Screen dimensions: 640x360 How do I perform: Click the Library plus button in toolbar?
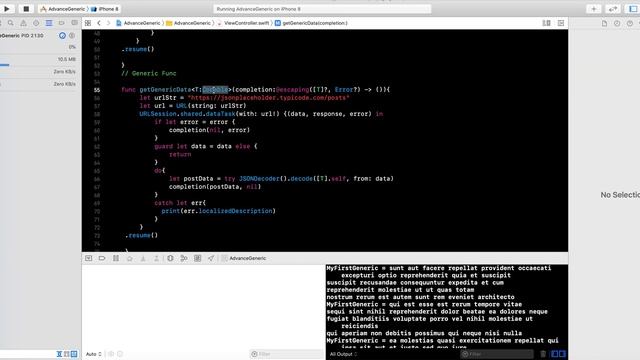pos(594,9)
